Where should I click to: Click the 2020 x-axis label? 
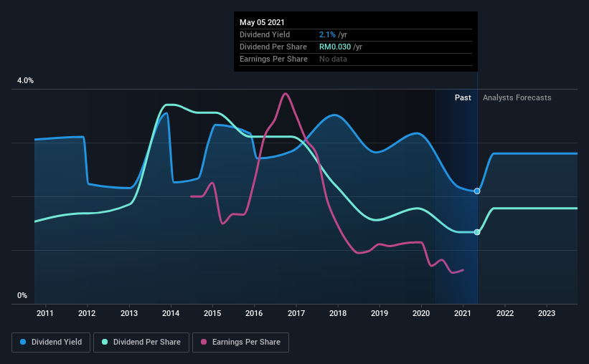[421, 313]
